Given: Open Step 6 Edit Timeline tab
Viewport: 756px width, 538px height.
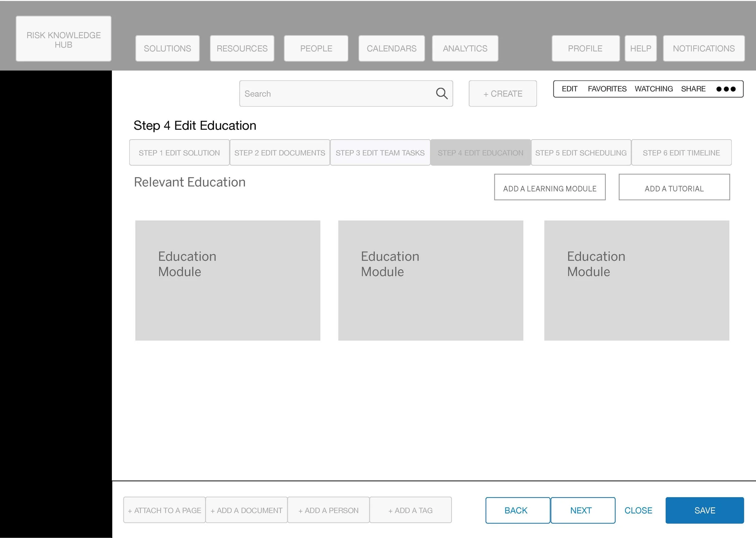Looking at the screenshot, I should pos(681,153).
